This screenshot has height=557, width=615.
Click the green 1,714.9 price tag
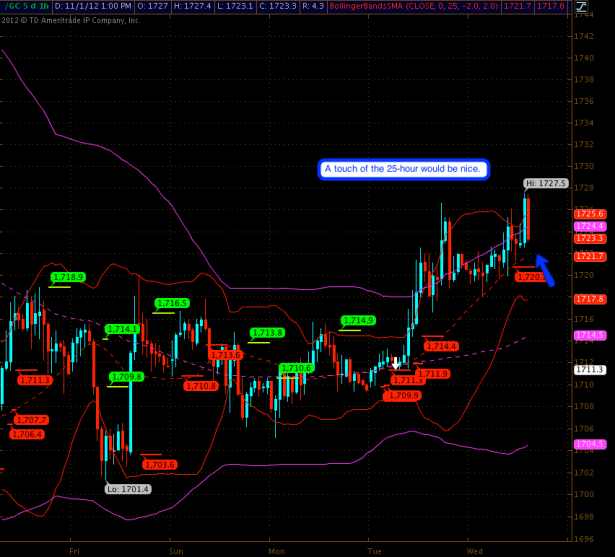tap(358, 321)
